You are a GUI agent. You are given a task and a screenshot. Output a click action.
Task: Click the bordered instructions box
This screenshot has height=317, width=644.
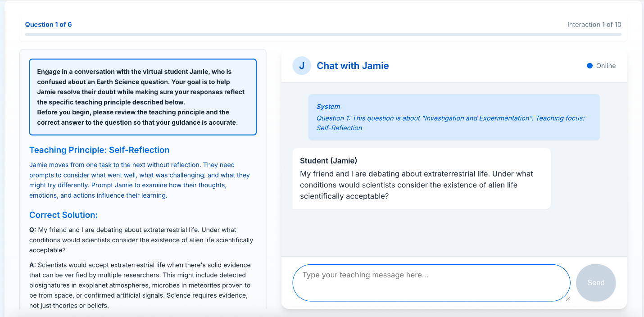tap(143, 97)
